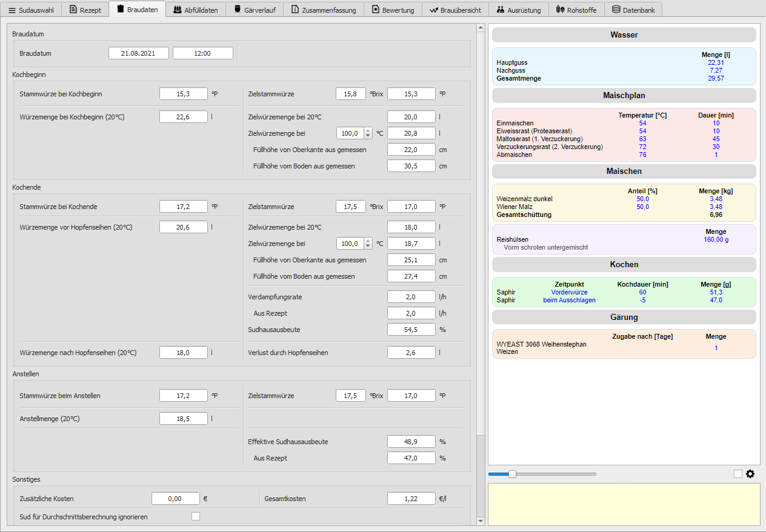This screenshot has width=766, height=532.
Task: Click the Abfülldaten bottles icon
Action: pos(177,10)
